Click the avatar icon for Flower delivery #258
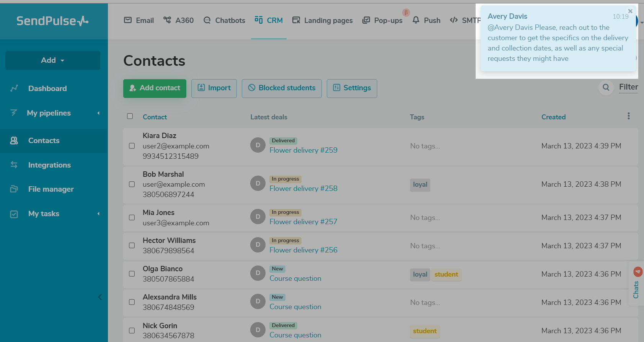The image size is (644, 342). coord(258,184)
